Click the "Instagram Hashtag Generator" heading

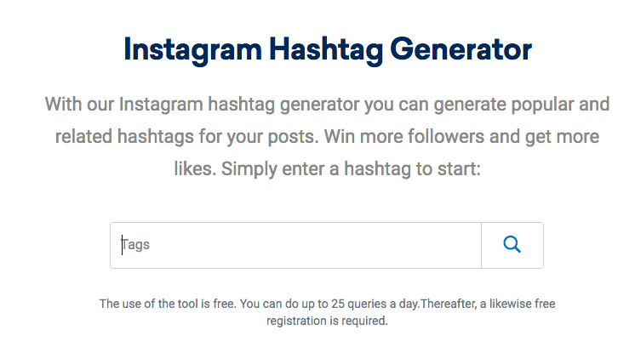click(328, 50)
